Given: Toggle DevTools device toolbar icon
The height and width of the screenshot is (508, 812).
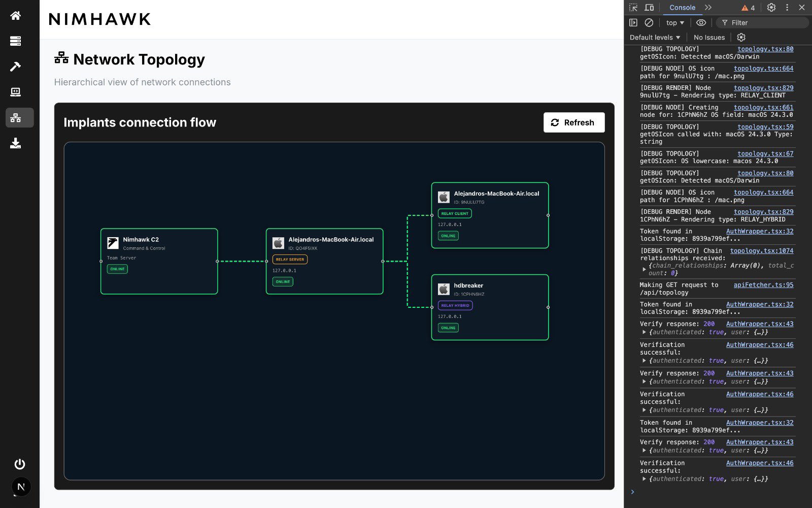Looking at the screenshot, I should 649,8.
